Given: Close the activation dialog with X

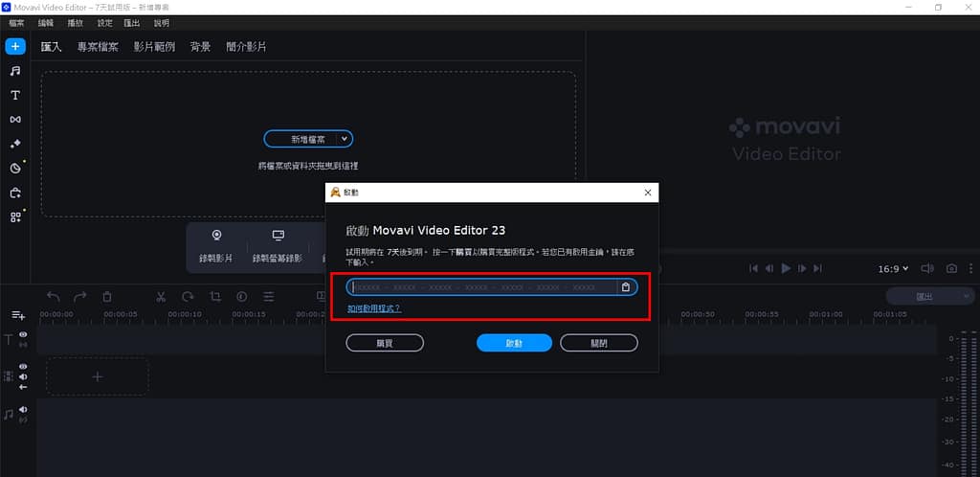Looking at the screenshot, I should (648, 193).
